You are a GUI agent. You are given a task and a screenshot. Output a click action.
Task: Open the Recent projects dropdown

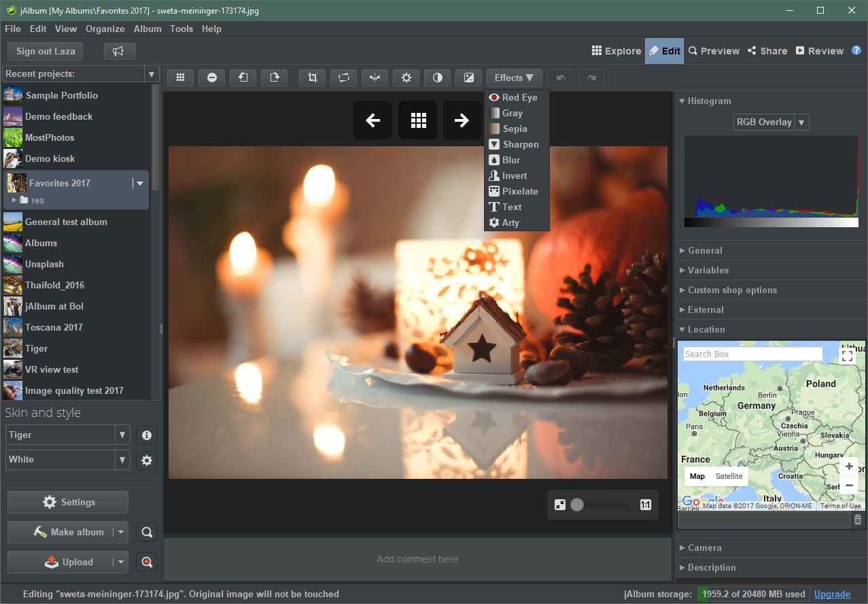(151, 73)
